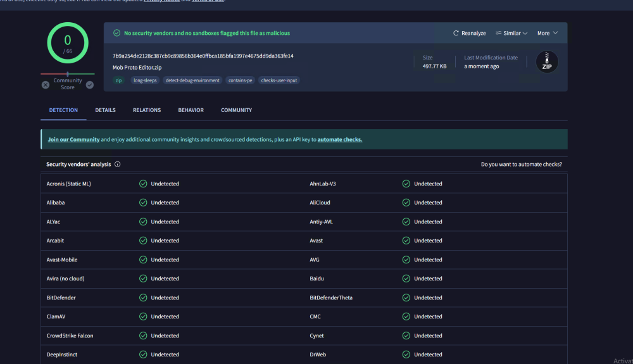Click the AhnLab-V3 vendor name
This screenshot has width=633, height=364.
point(323,184)
